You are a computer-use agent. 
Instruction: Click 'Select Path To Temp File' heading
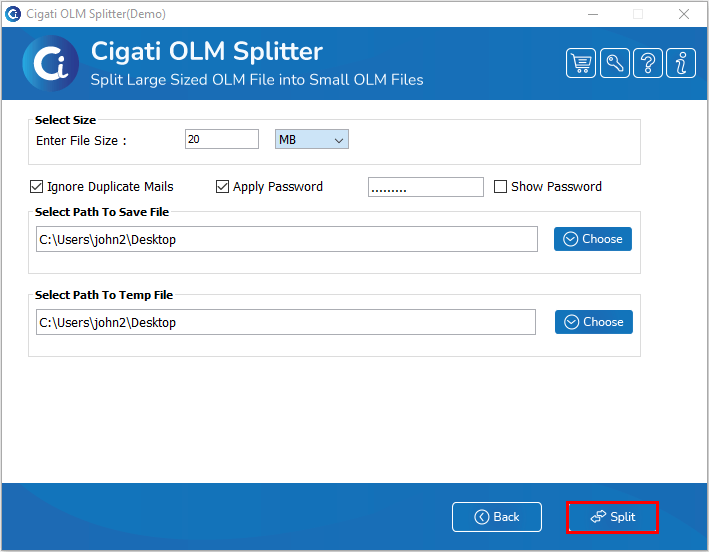(x=104, y=295)
